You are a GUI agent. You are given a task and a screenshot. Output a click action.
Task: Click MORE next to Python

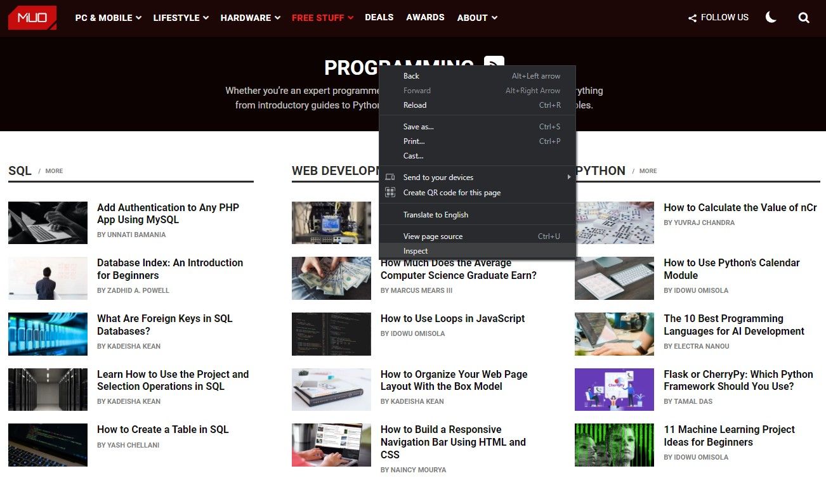[648, 171]
